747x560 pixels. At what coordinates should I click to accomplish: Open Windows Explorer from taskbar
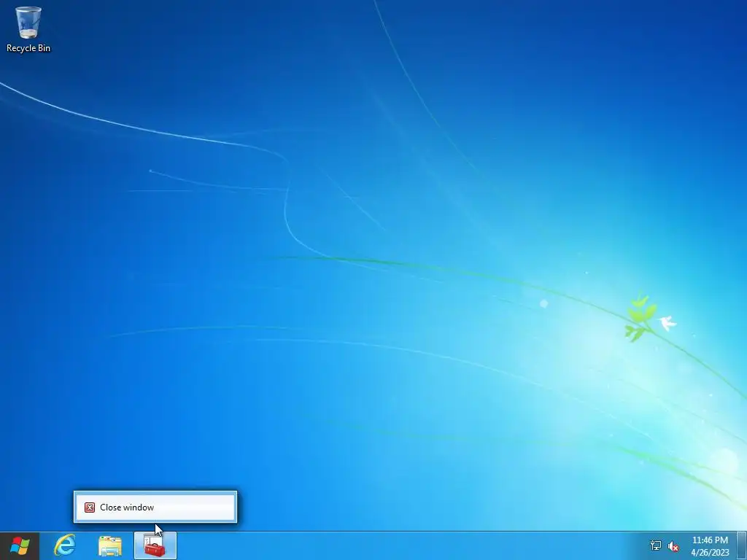[x=110, y=545]
